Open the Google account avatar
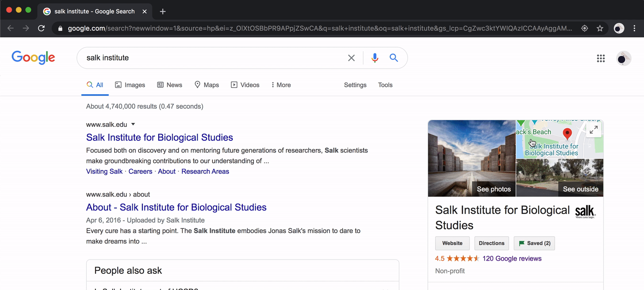Viewport: 644px width, 290px height. click(x=624, y=58)
